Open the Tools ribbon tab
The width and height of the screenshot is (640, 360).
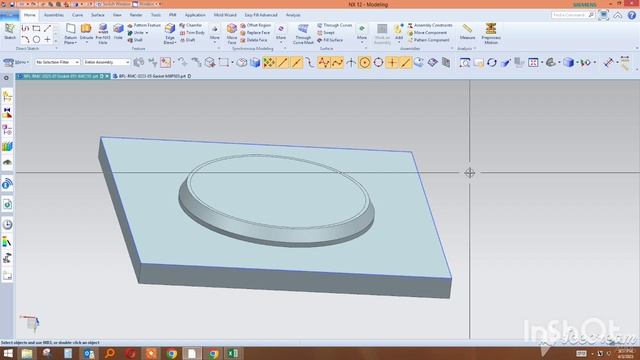[156, 15]
